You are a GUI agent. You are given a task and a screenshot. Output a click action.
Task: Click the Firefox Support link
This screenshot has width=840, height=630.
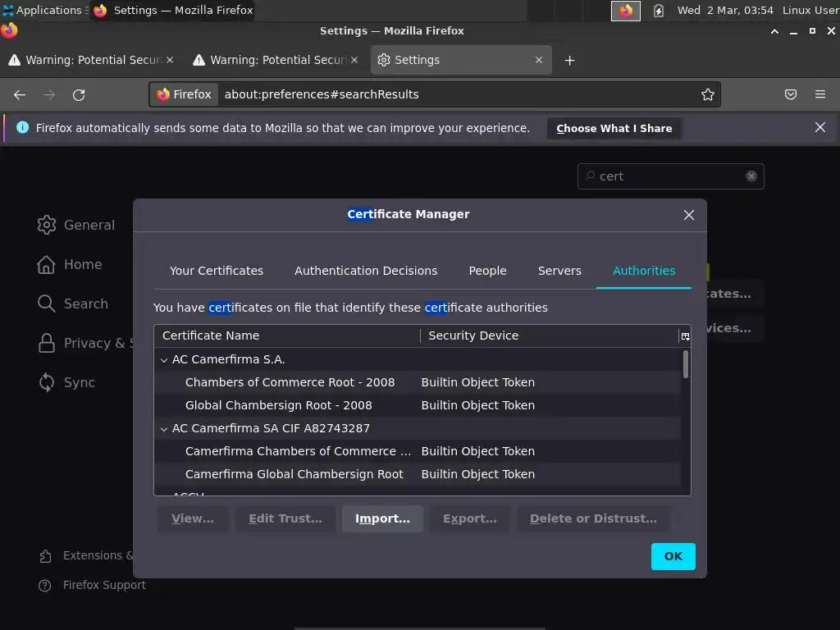pos(104,586)
